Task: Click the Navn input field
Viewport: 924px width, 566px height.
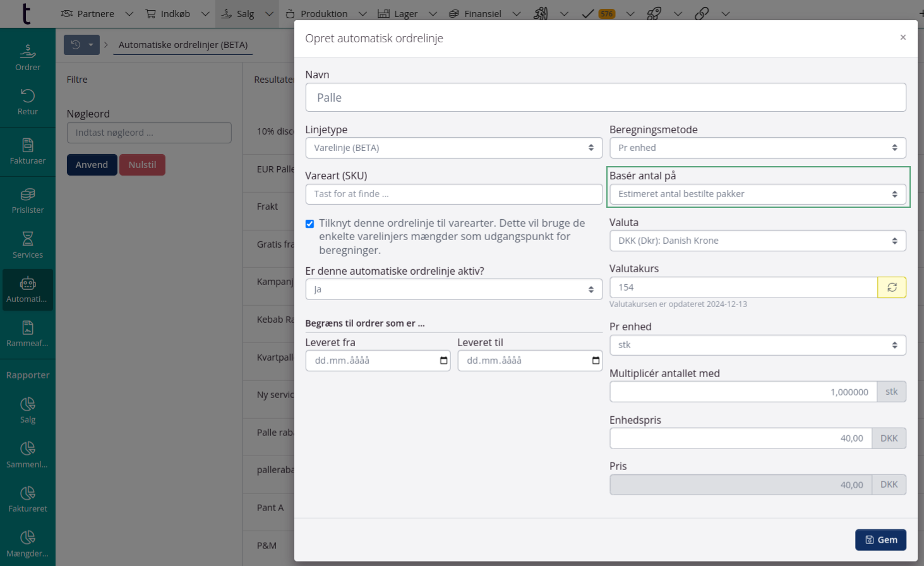Action: [605, 98]
